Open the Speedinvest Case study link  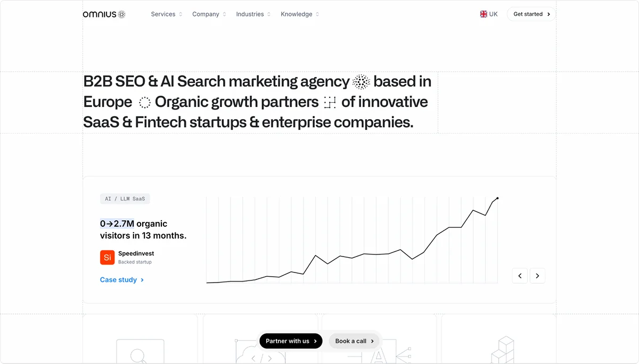[122, 279]
